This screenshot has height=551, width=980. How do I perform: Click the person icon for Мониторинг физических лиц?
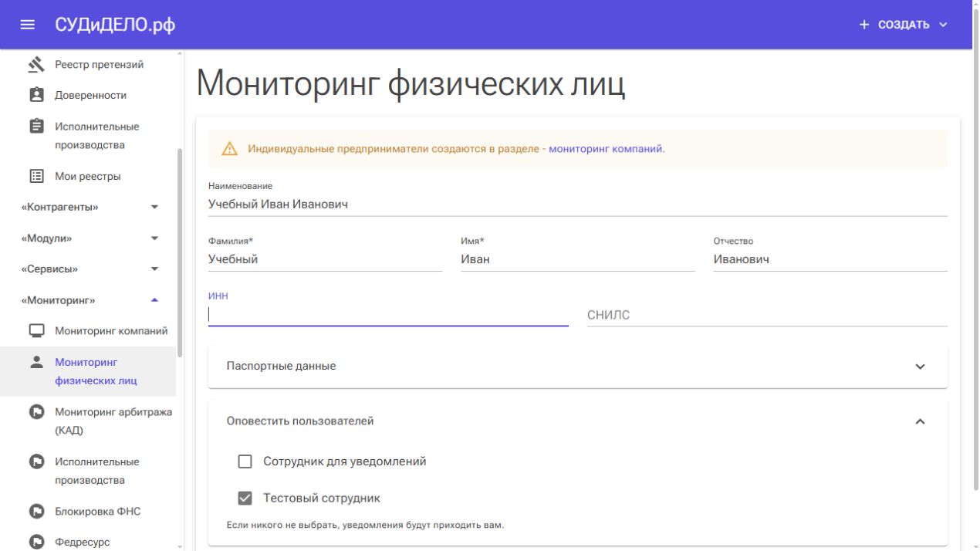(x=36, y=362)
